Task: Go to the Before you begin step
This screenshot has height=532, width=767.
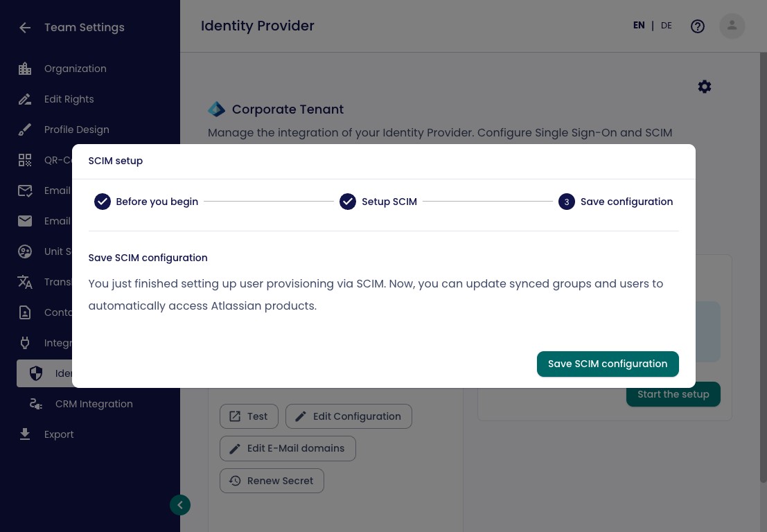Action: coord(146,202)
